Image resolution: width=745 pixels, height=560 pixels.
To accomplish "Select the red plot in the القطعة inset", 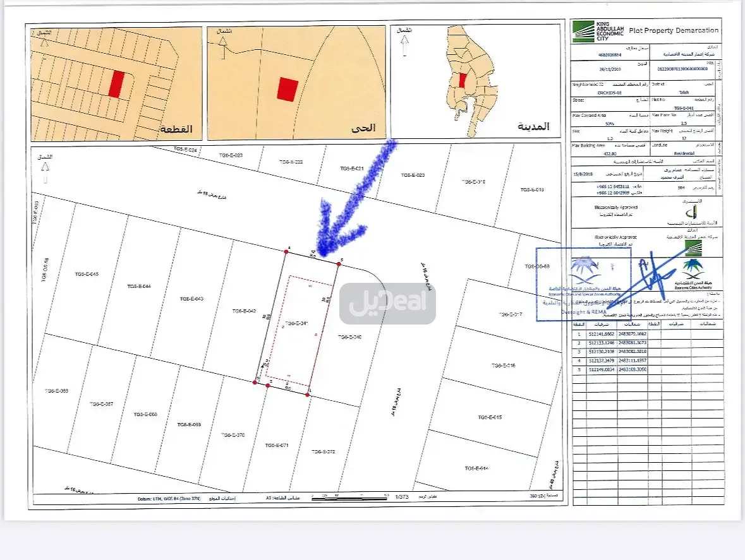I will (x=116, y=84).
